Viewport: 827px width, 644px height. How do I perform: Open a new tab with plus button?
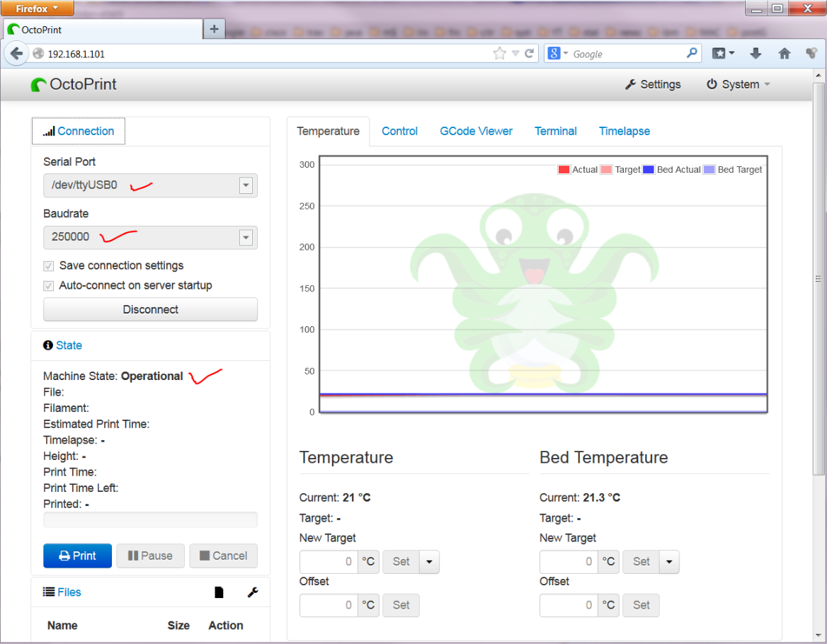click(x=214, y=29)
